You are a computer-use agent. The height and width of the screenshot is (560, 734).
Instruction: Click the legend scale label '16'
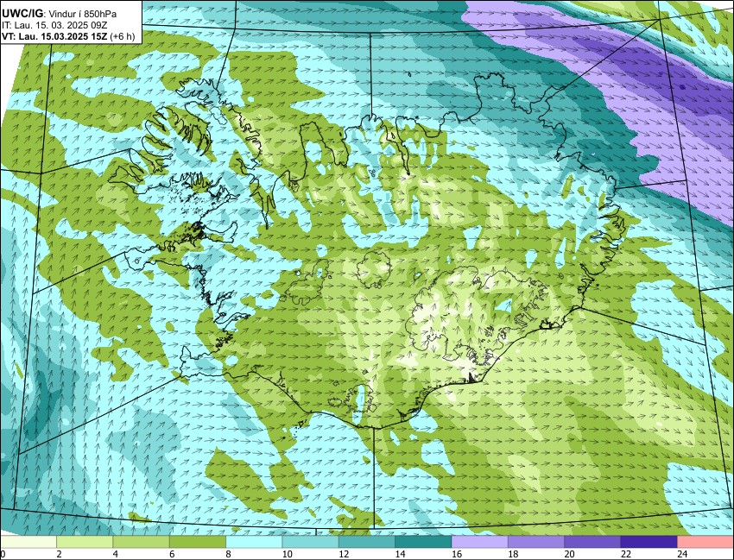(x=457, y=554)
